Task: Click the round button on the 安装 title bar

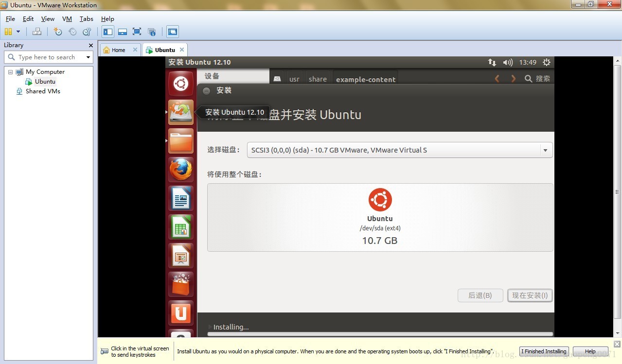Action: 206,91
